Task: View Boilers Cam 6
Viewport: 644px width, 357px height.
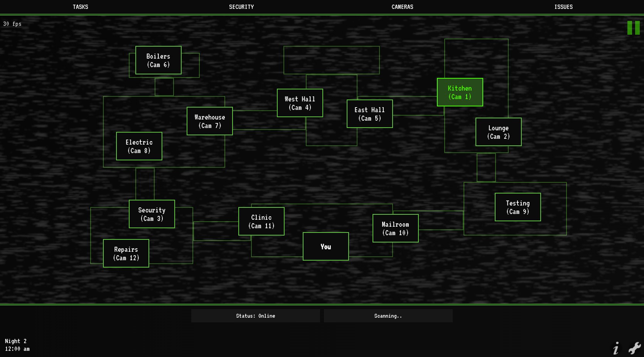Action: [x=158, y=60]
